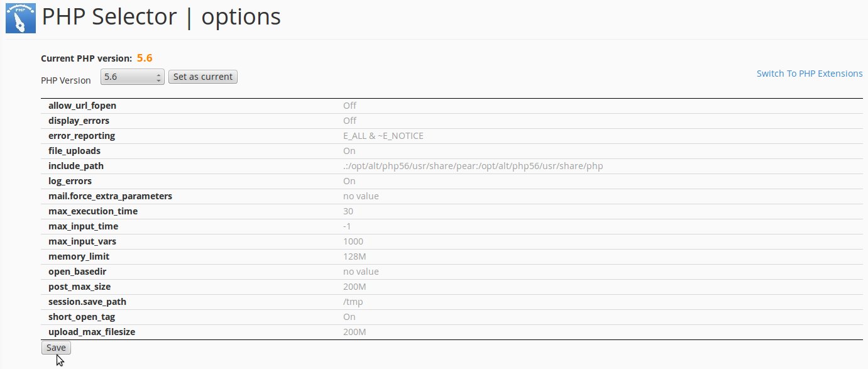Click the PHP Selector logo icon
This screenshot has height=369, width=868.
21,18
